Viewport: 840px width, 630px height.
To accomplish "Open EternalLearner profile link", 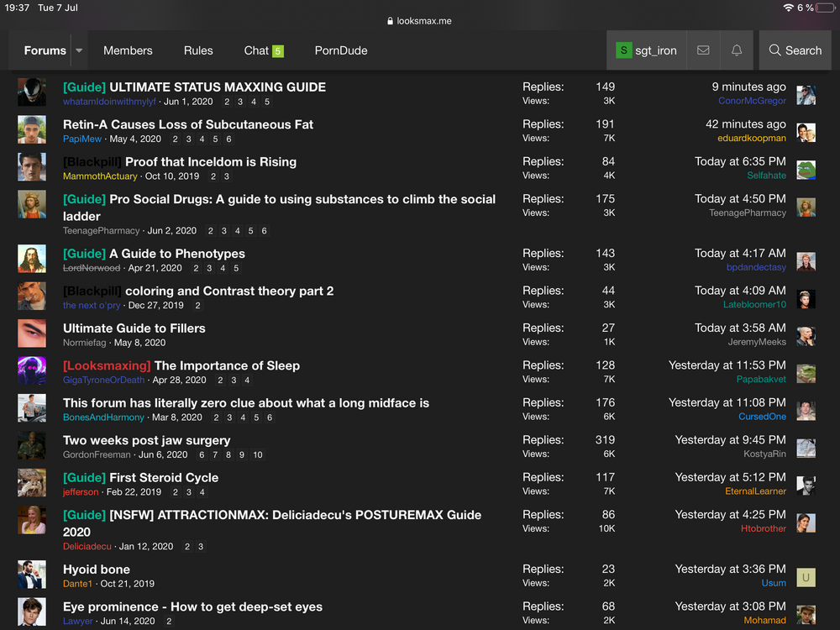I will pyautogui.click(x=755, y=491).
